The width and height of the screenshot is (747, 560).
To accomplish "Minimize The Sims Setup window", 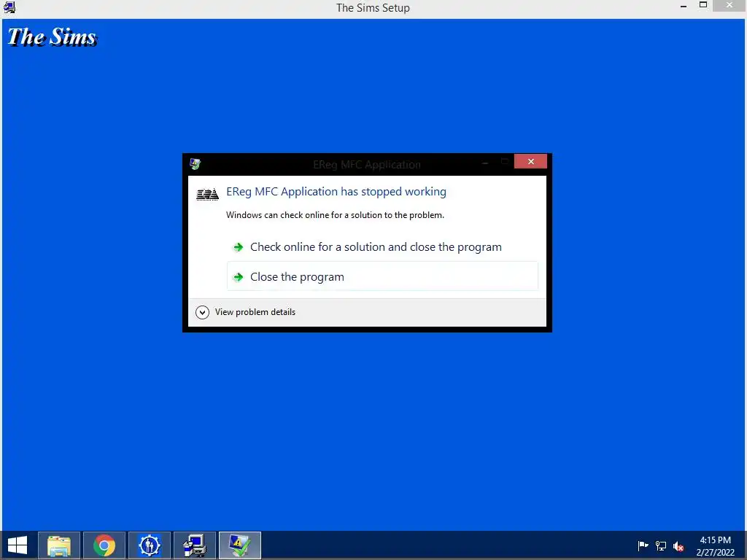I will coord(683,6).
